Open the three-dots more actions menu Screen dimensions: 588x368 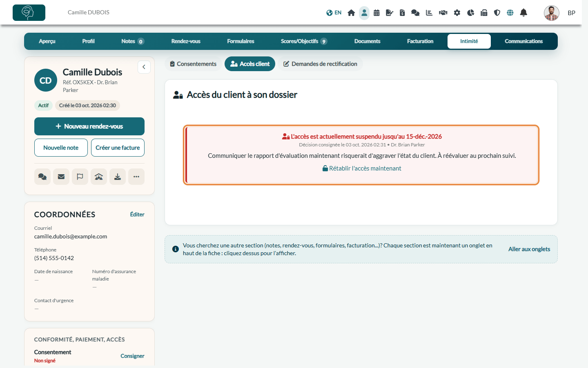(136, 177)
